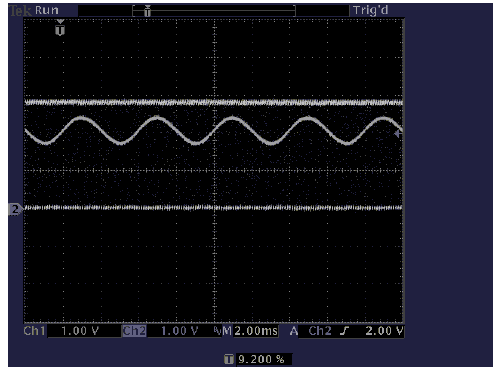The width and height of the screenshot is (499, 375).
Task: Click the bandwidth symbol next to Ch2 scale
Action: pos(218,330)
